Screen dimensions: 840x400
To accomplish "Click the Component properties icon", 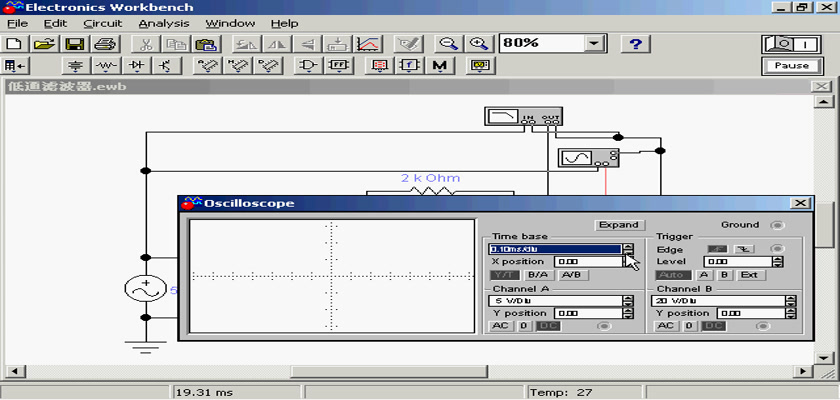I will 408,44.
